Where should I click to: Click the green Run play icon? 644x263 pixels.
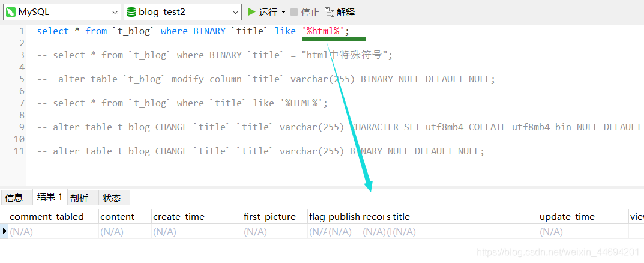[251, 12]
